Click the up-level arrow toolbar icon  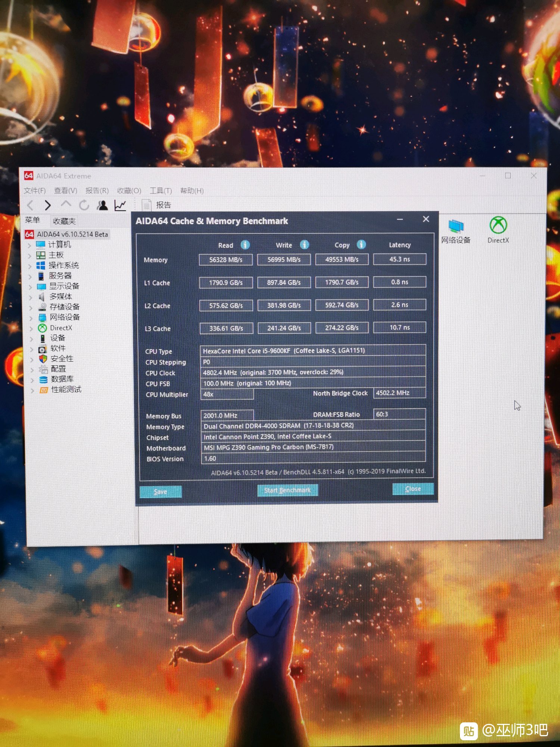click(66, 204)
